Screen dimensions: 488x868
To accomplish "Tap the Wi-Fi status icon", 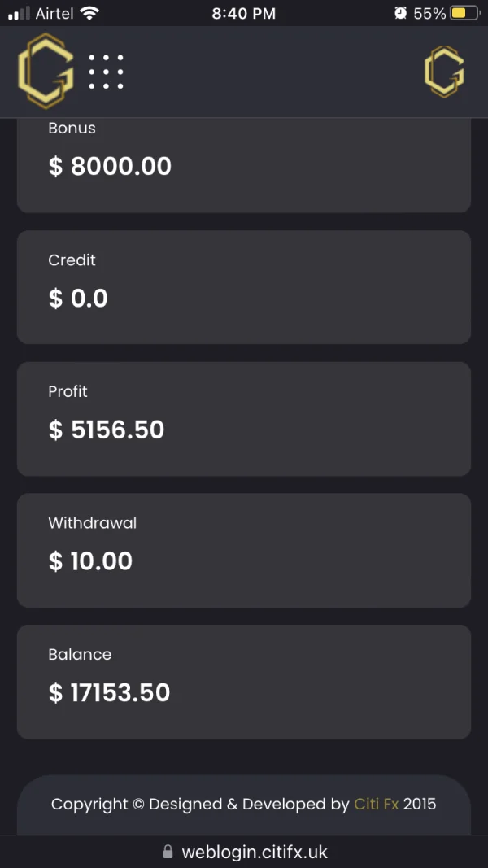I will [x=89, y=13].
